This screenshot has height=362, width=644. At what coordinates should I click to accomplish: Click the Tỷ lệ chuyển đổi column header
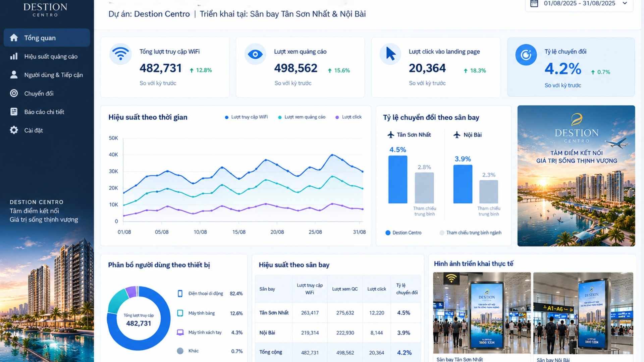point(407,289)
